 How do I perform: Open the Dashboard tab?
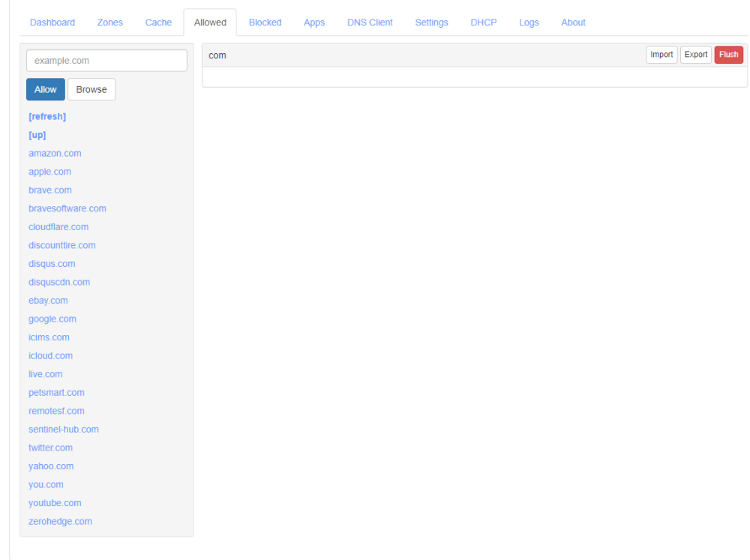point(52,22)
